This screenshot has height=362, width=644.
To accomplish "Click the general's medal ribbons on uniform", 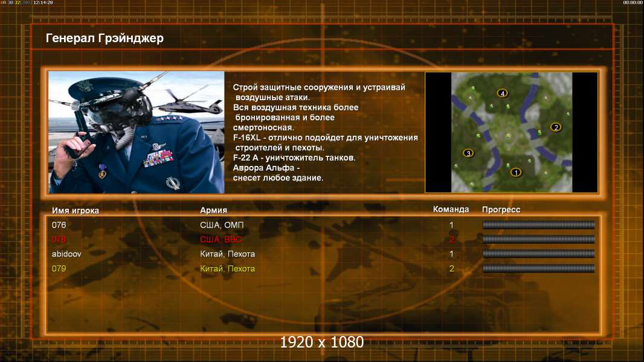I will coord(158,158).
